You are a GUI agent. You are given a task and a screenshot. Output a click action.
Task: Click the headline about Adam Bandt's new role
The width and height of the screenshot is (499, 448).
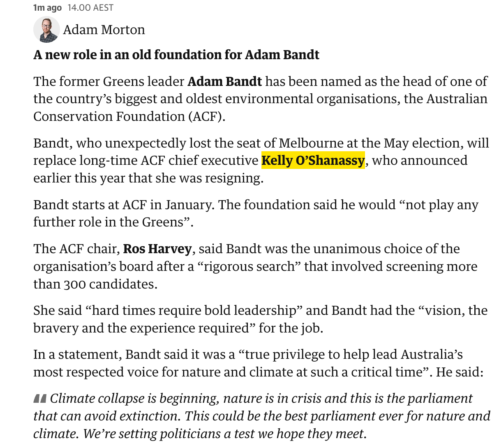[176, 55]
